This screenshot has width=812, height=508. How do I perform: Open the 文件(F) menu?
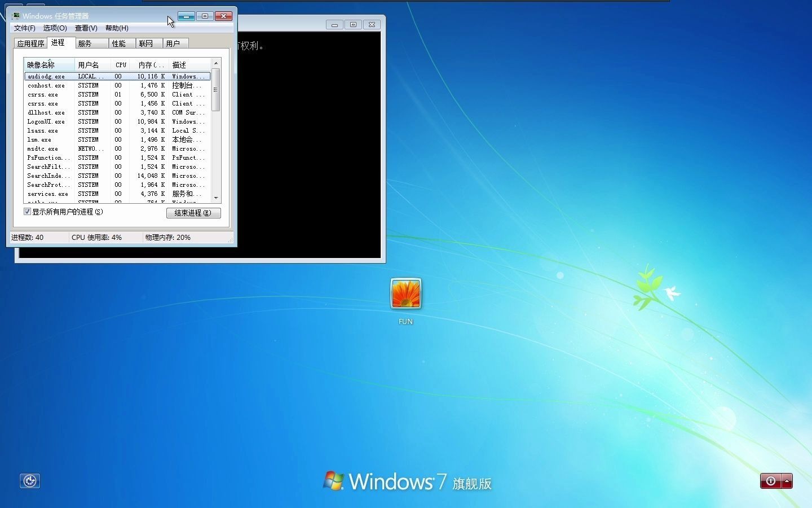tap(24, 28)
